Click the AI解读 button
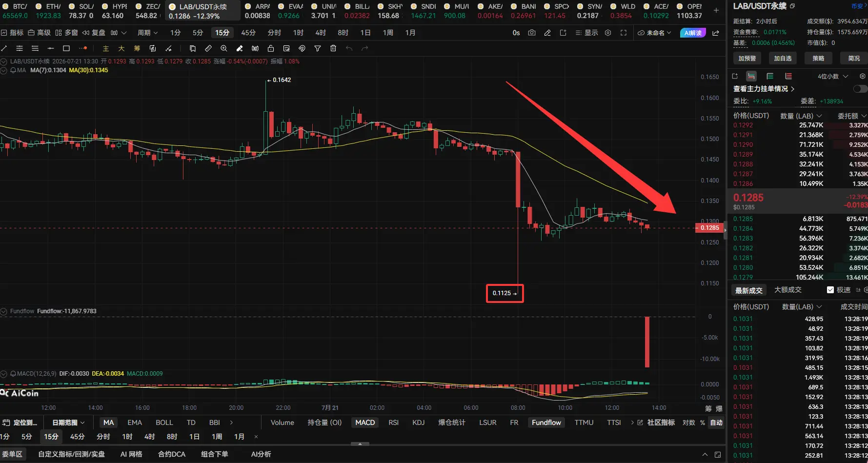 click(693, 33)
